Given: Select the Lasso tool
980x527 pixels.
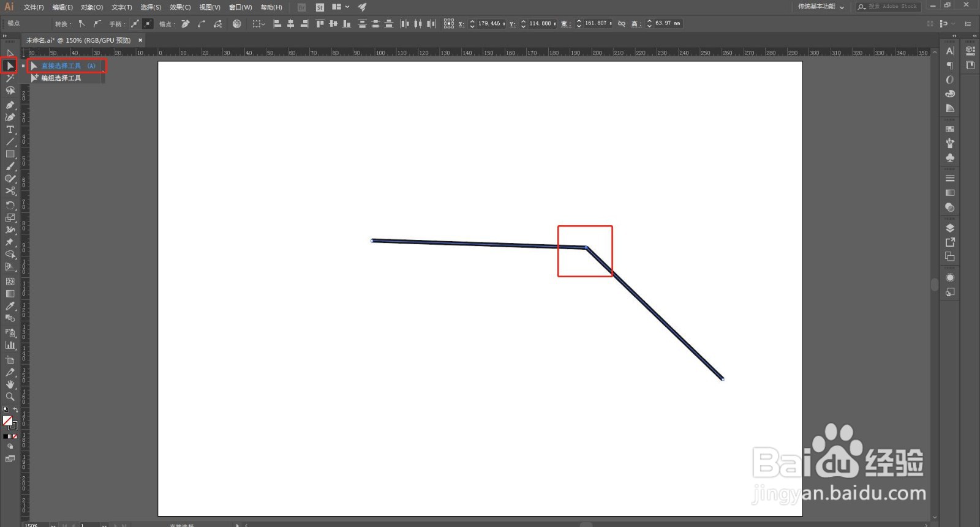Looking at the screenshot, I should pos(10,91).
